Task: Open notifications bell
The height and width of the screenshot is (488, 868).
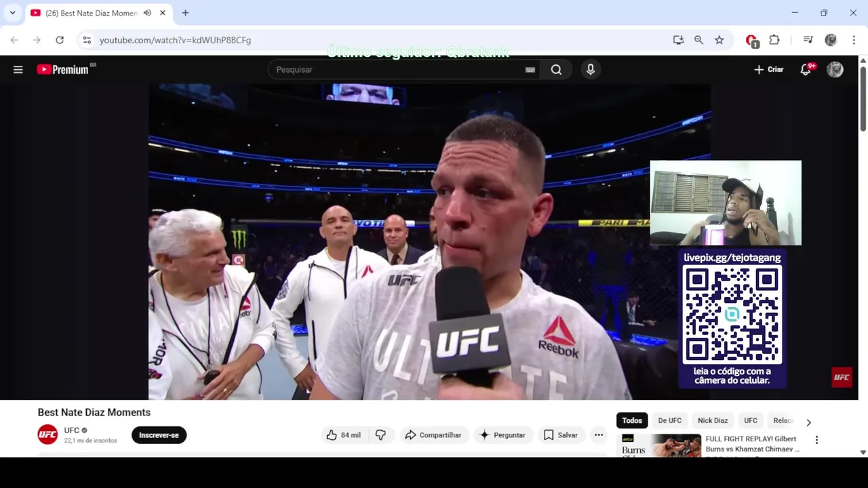Action: 806,70
